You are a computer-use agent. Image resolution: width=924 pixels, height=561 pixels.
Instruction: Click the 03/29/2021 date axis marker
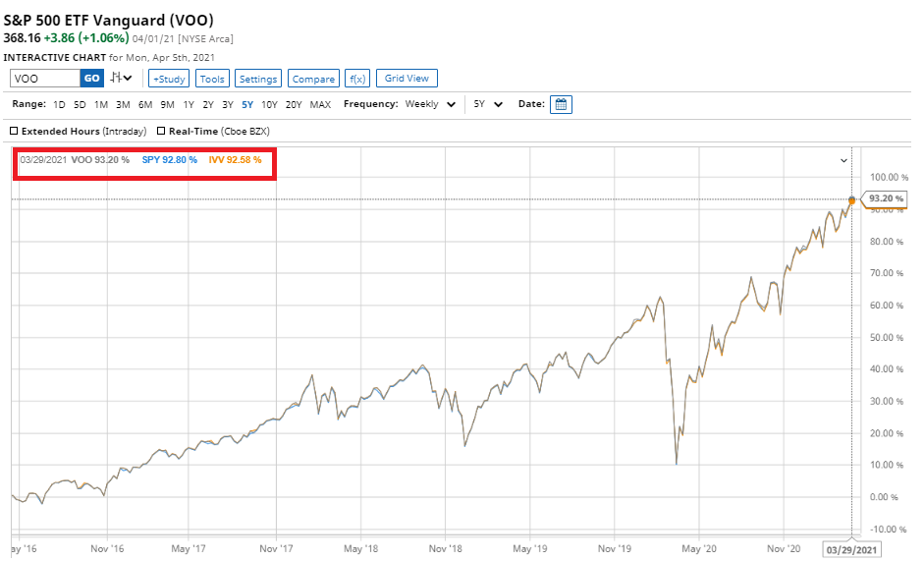point(851,550)
